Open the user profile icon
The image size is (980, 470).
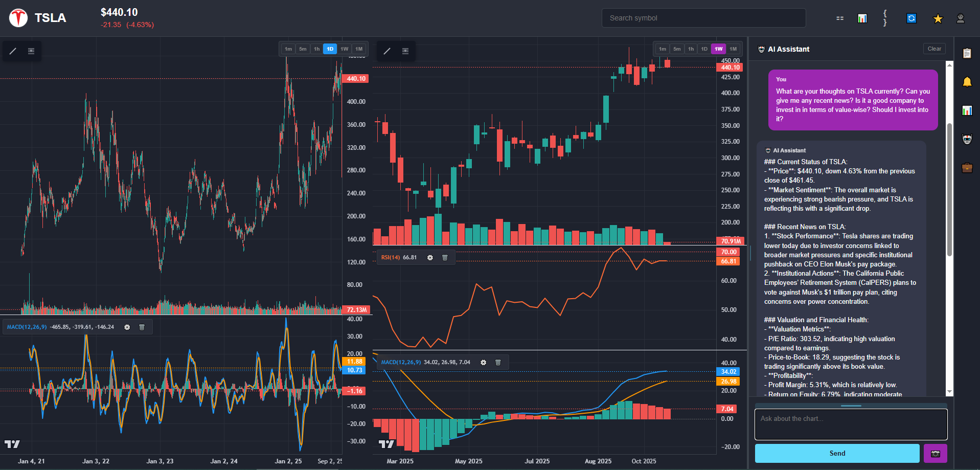coord(961,18)
